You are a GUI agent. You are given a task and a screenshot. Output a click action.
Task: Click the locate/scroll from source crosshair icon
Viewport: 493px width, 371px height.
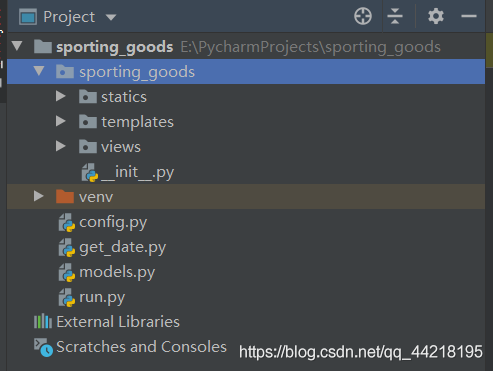coord(363,16)
